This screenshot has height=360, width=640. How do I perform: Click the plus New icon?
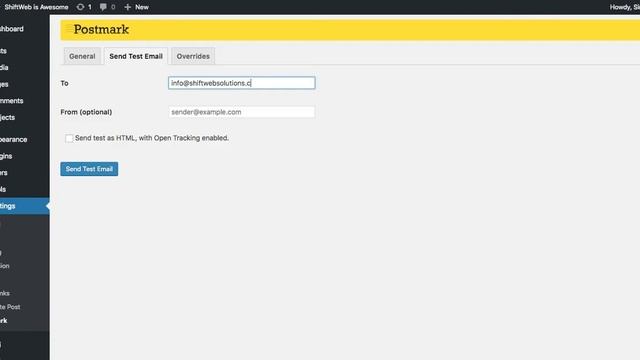(127, 7)
